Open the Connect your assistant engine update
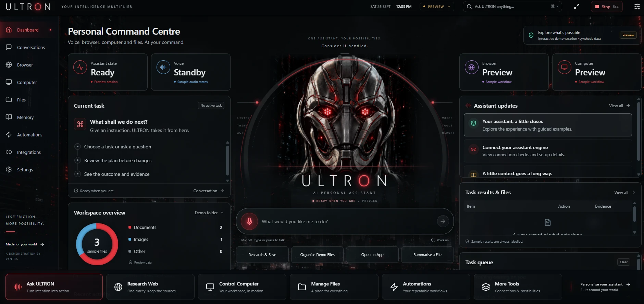Image resolution: width=644 pixels, height=304 pixels. pos(548,151)
